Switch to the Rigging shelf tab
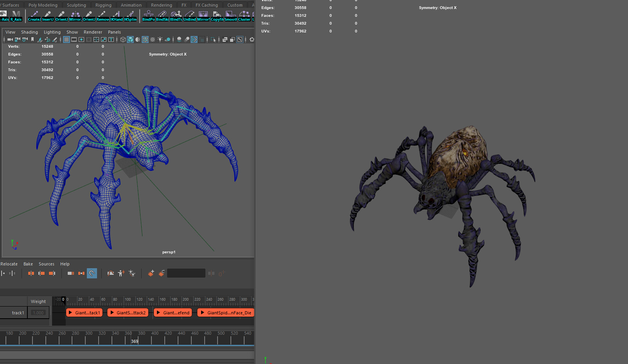The image size is (628, 364). coord(103,5)
